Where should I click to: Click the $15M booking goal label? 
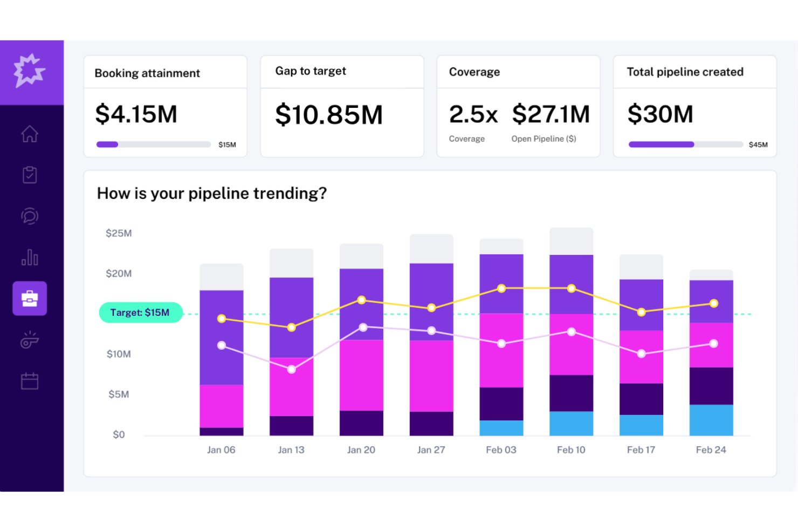(227, 144)
